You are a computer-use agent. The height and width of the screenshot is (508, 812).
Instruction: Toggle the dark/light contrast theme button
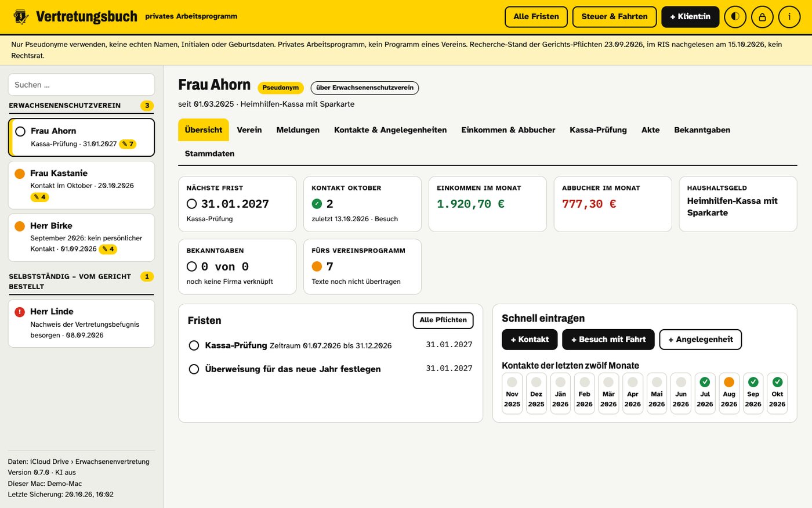click(735, 17)
